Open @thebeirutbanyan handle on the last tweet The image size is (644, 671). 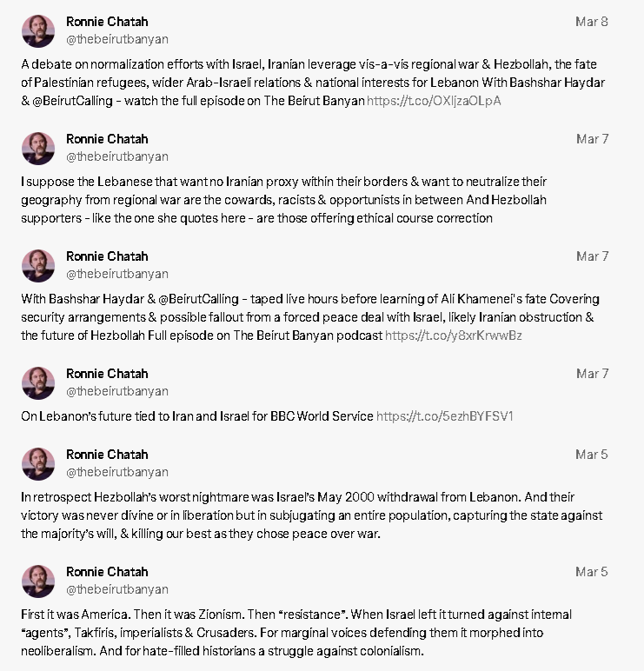pyautogui.click(x=116, y=589)
